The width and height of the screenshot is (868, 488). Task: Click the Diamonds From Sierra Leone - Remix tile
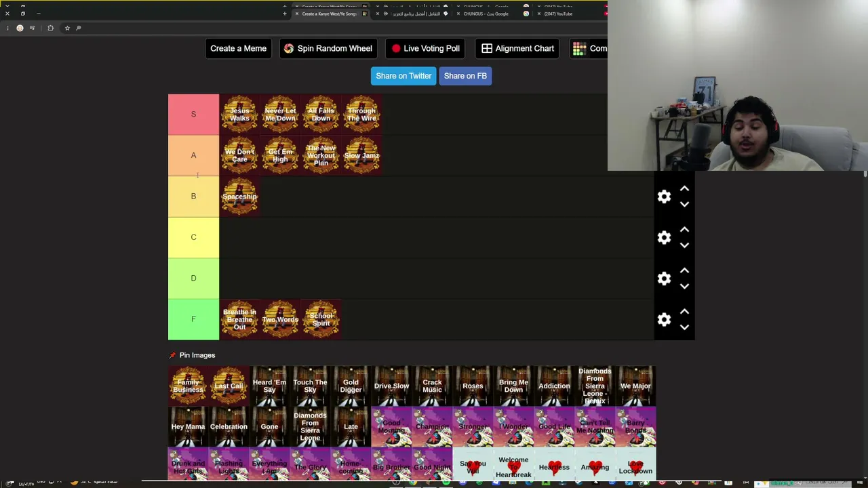click(595, 386)
